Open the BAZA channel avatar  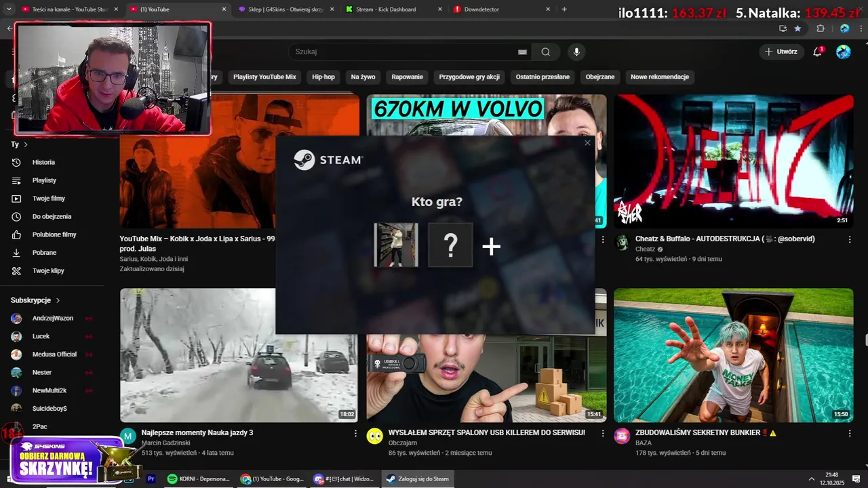click(622, 436)
